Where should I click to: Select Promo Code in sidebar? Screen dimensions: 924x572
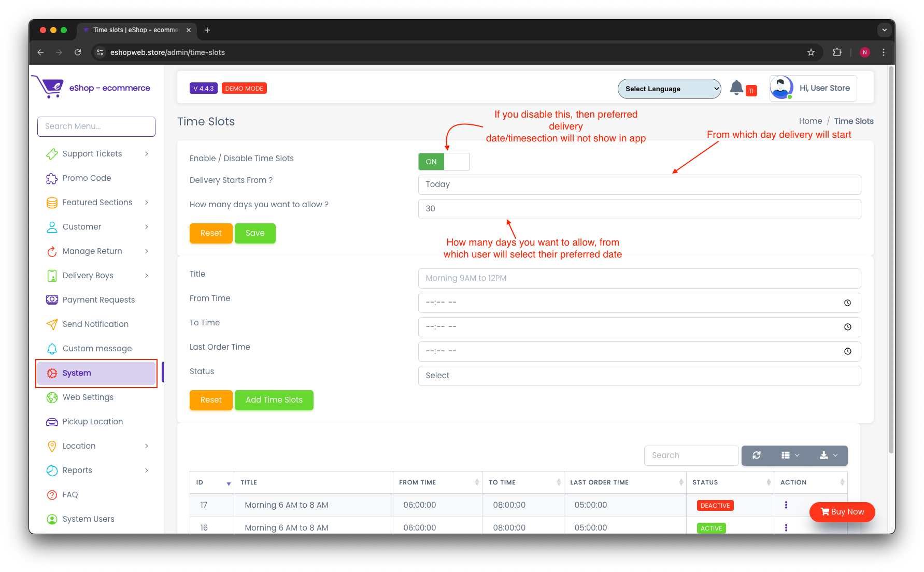tap(87, 178)
